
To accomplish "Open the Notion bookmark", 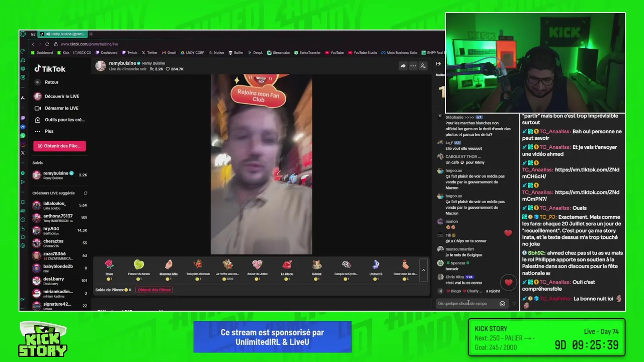I will click(216, 53).
